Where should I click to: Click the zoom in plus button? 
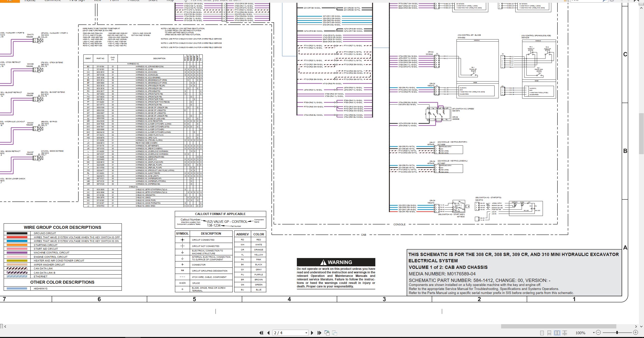pos(636,332)
